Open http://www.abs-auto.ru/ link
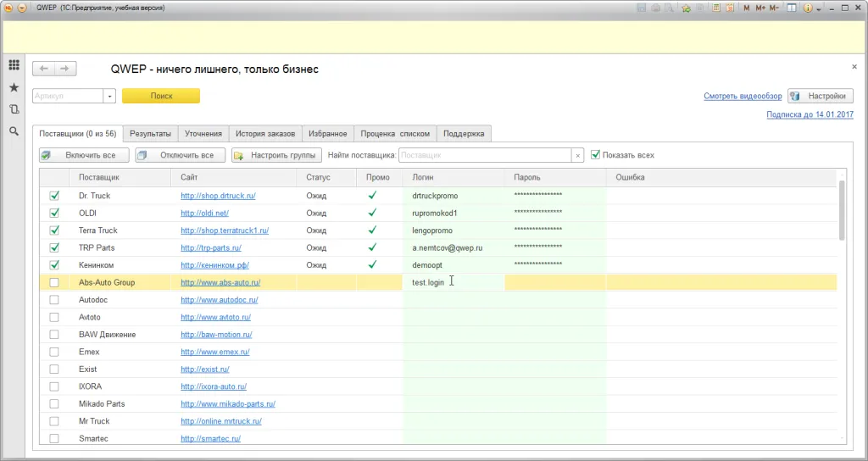 220,282
